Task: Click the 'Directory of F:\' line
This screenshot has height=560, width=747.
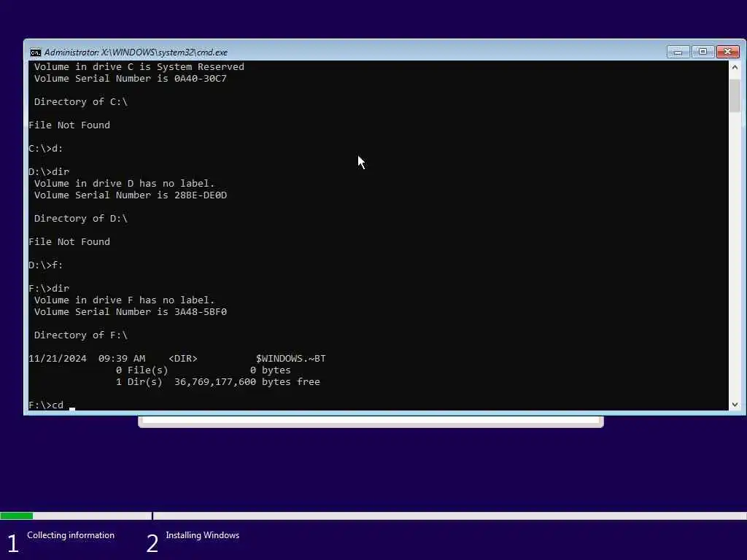Action: click(80, 335)
